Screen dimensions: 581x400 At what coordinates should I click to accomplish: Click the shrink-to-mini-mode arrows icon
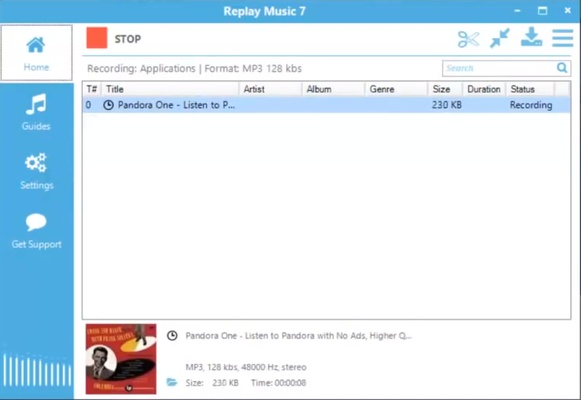[x=500, y=38]
